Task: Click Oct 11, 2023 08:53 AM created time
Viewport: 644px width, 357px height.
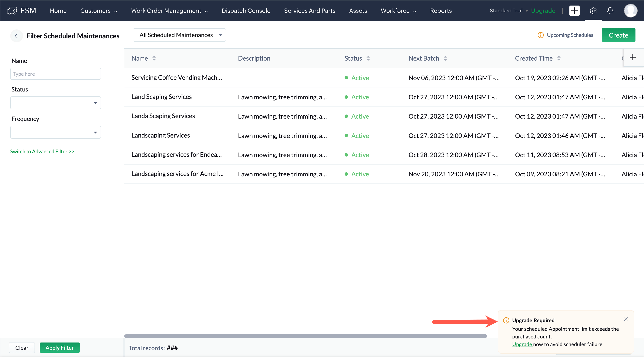Action: 560,155
